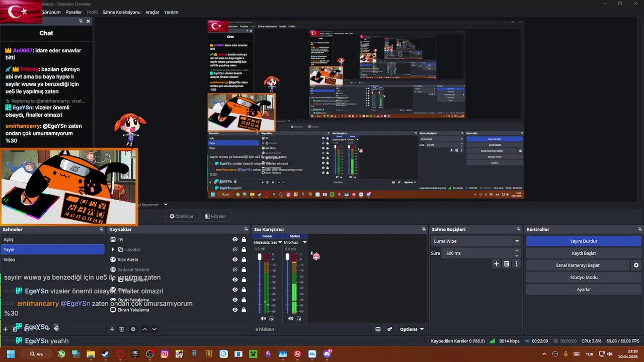Open the Yardım menu
The height and width of the screenshot is (362, 644).
[171, 12]
